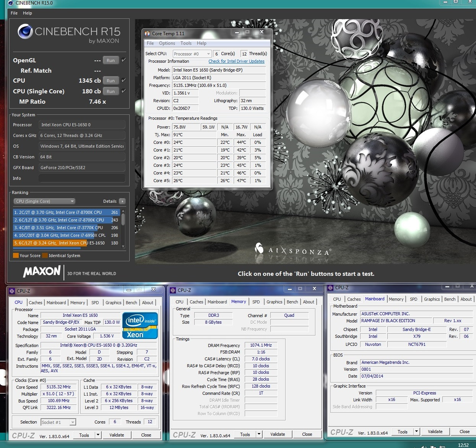Screen dimensions: 476x448
Task: Toggle the OpenGL test checkbox
Action: tap(123, 60)
